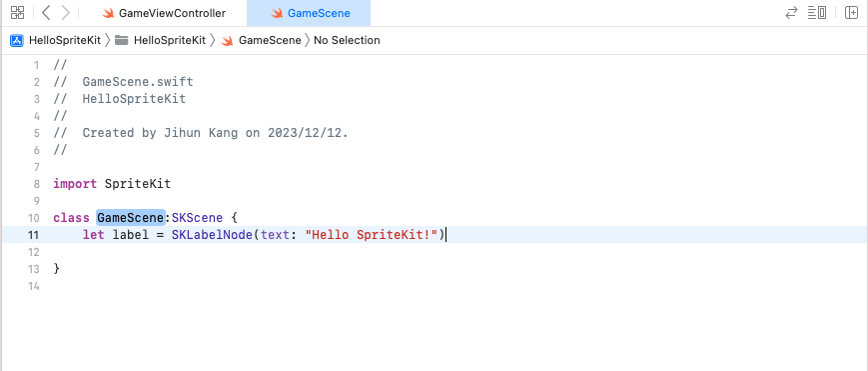Click line number 10 in gutter
This screenshot has height=371, width=868.
[x=33, y=218]
